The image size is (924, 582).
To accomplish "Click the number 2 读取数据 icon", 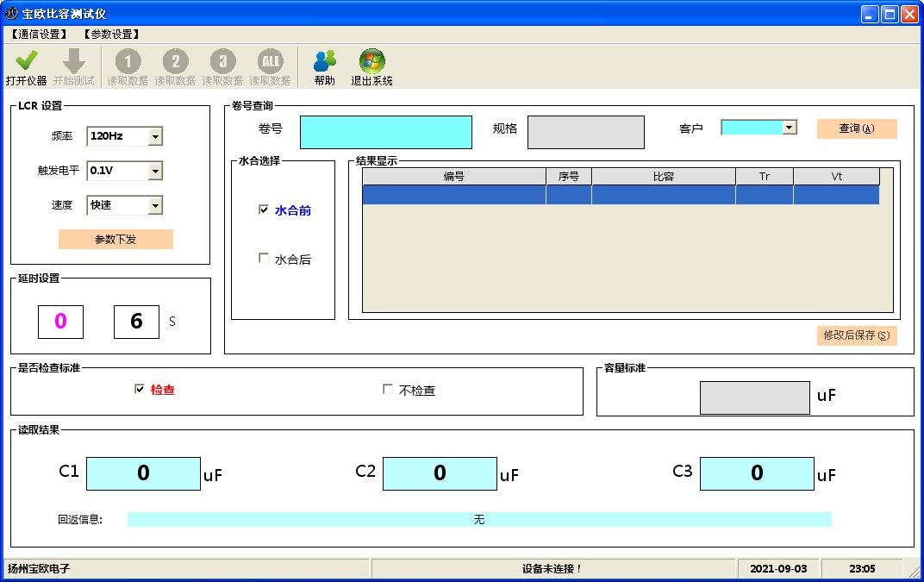I will pyautogui.click(x=175, y=61).
